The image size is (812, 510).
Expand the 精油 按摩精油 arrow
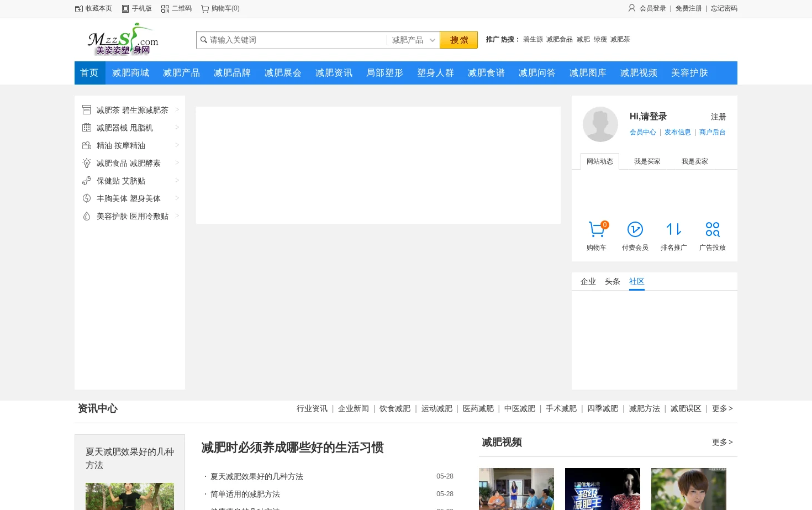coord(177,145)
